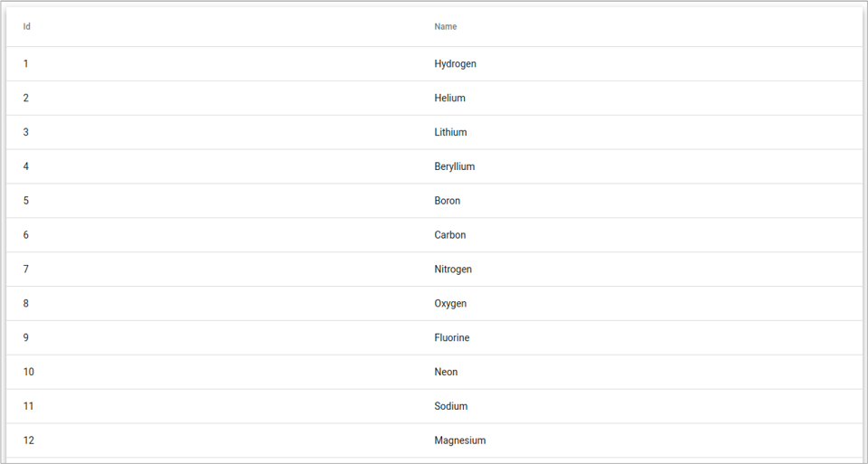Pick the Oxygen row
The height and width of the screenshot is (464, 868).
[450, 304]
